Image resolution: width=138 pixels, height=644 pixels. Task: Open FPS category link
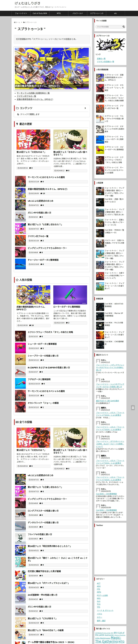[x=98, y=589]
